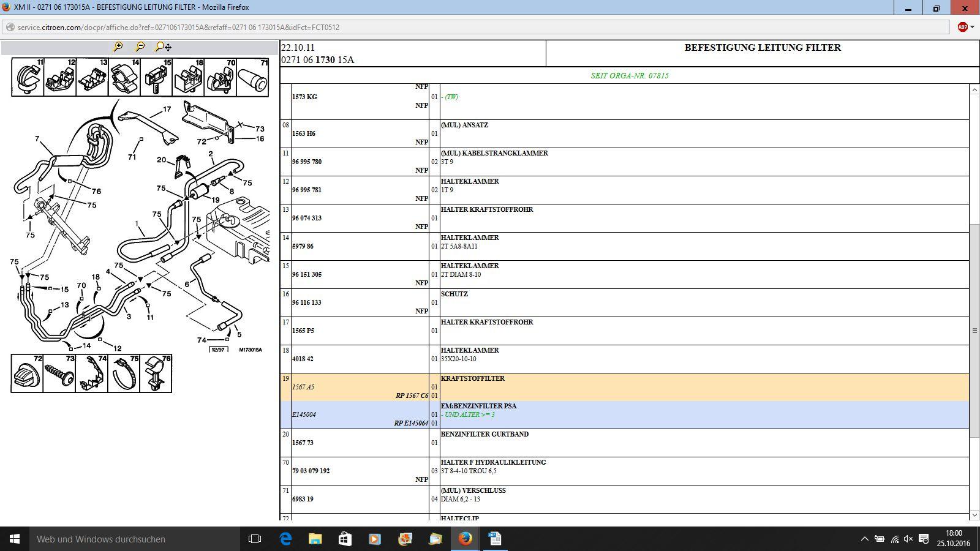The height and width of the screenshot is (551, 980).
Task: Open Windows Store from taskbar
Action: (x=345, y=539)
